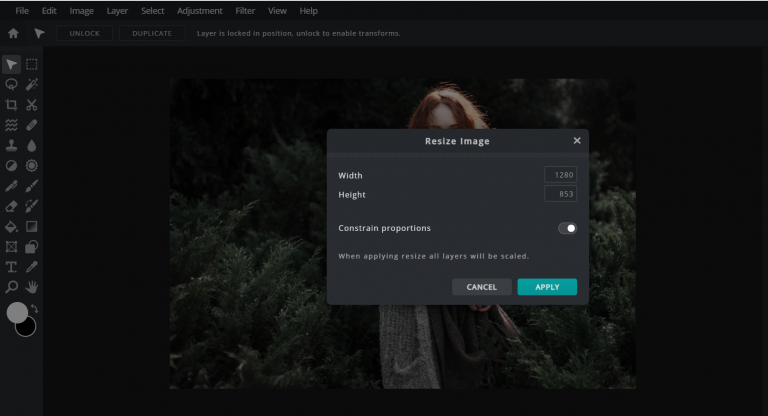Click CANCEL in Resize Image dialog
The width and height of the screenshot is (768, 416).
[481, 287]
